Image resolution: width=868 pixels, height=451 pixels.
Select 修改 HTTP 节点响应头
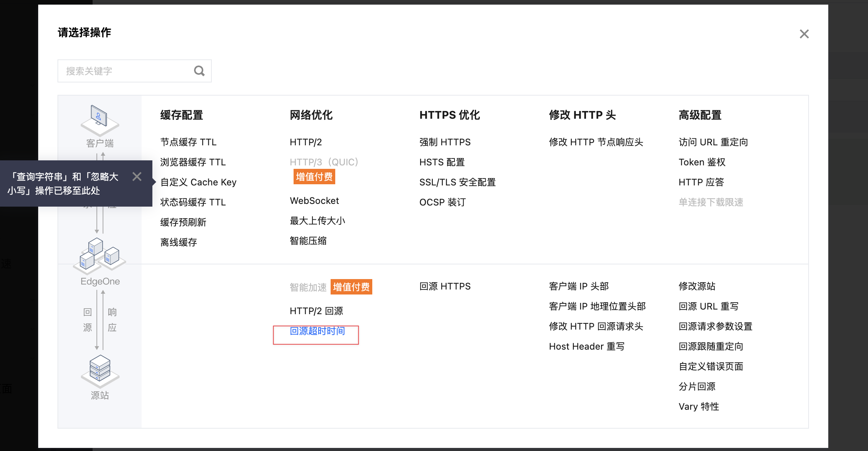[x=596, y=142]
